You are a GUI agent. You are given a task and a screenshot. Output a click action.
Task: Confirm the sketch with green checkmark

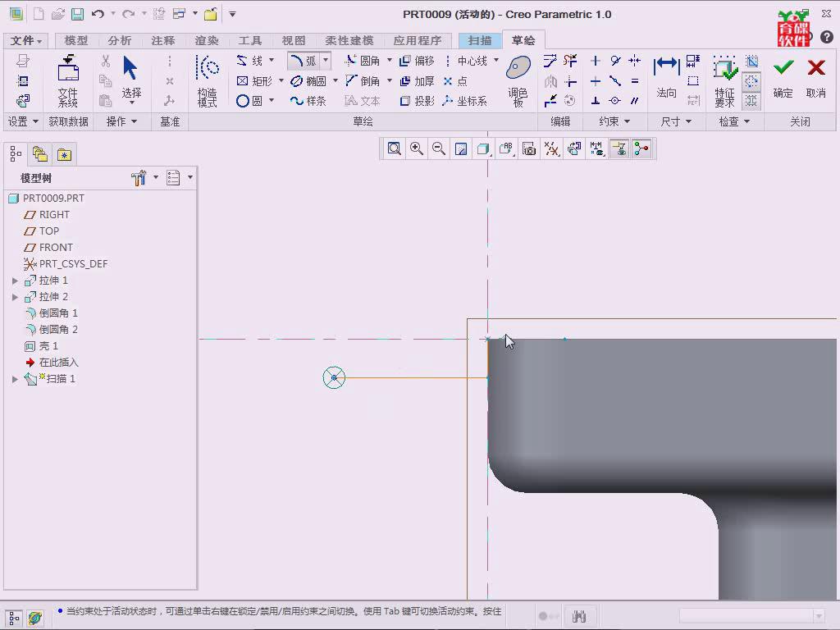click(783, 78)
